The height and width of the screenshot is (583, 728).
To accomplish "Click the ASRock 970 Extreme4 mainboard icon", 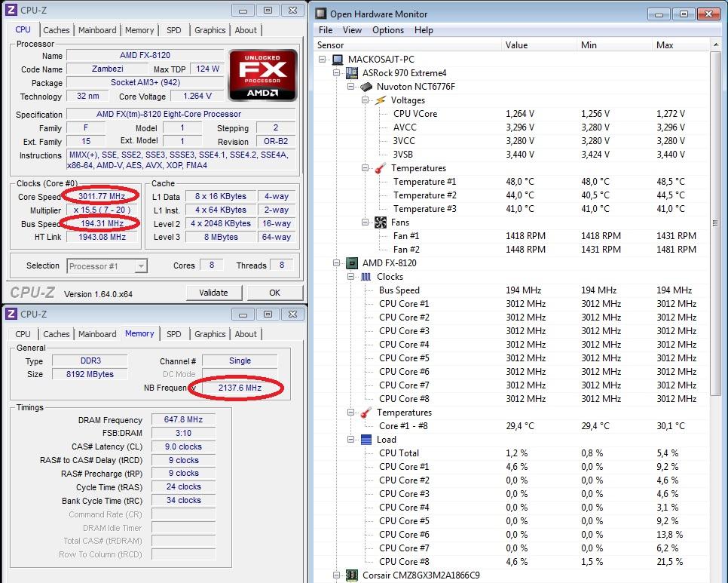I will tap(352, 73).
